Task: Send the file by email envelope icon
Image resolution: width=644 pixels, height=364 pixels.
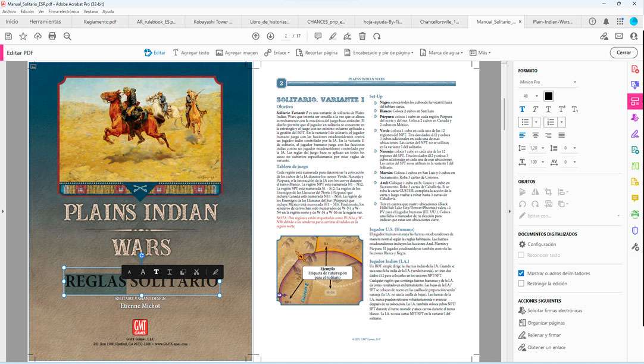Action: 619,36
